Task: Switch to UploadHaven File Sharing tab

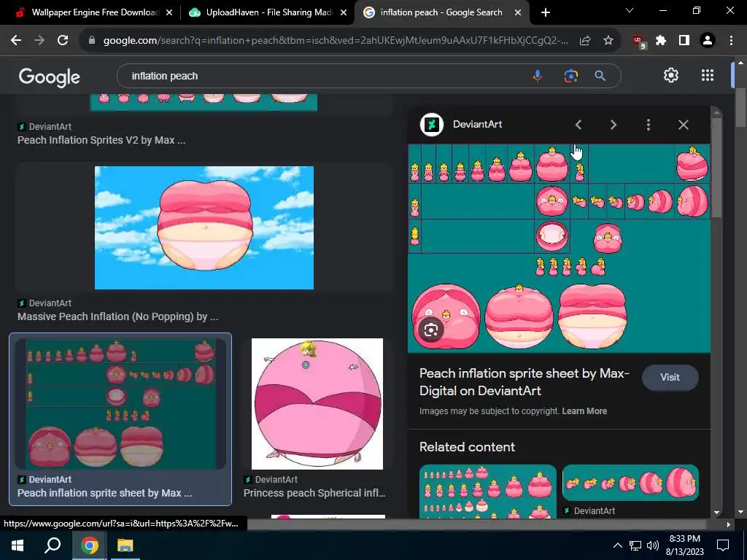Action: (268, 12)
